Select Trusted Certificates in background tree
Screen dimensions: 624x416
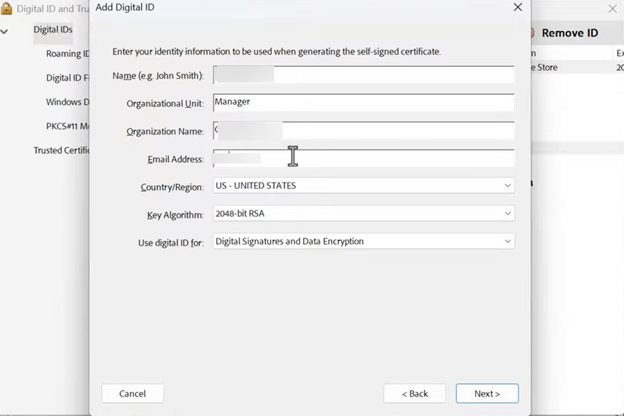click(x=61, y=150)
